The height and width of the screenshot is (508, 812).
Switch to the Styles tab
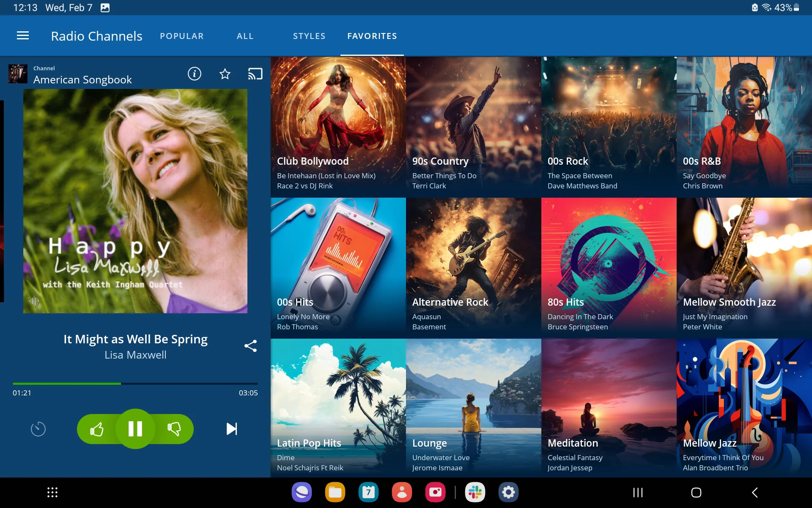coord(309,36)
